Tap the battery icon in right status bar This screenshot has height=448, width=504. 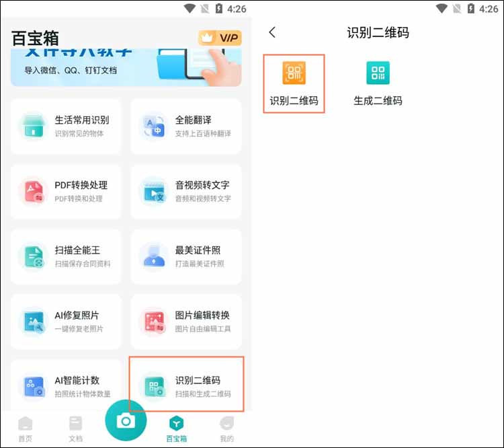pos(471,8)
